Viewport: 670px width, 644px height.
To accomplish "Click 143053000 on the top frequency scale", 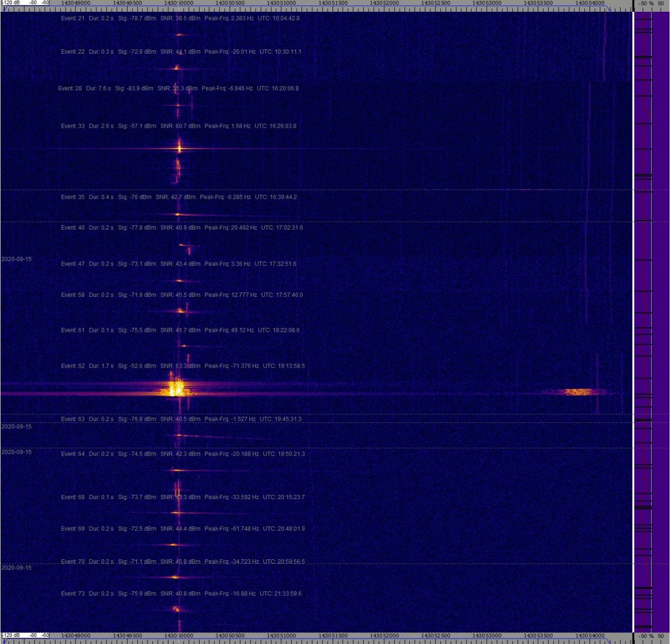I will pyautogui.click(x=487, y=3).
